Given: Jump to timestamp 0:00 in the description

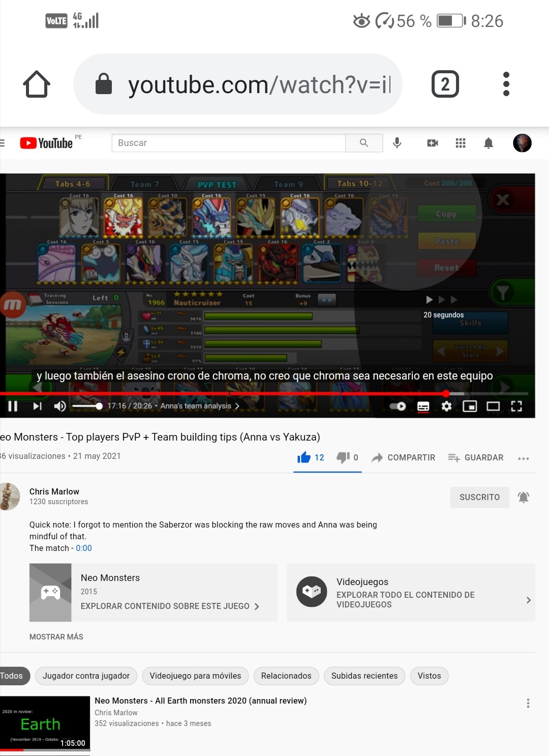Looking at the screenshot, I should [x=84, y=548].
